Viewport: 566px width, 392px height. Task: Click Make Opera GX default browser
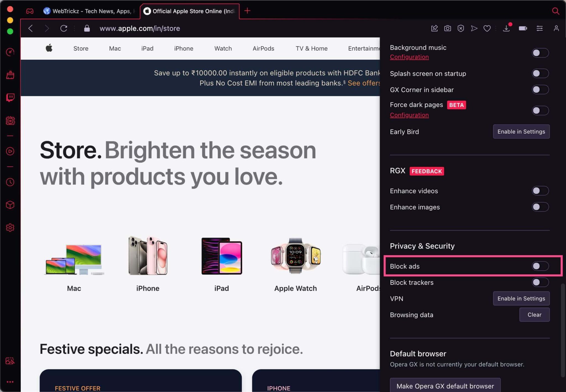coord(445,386)
